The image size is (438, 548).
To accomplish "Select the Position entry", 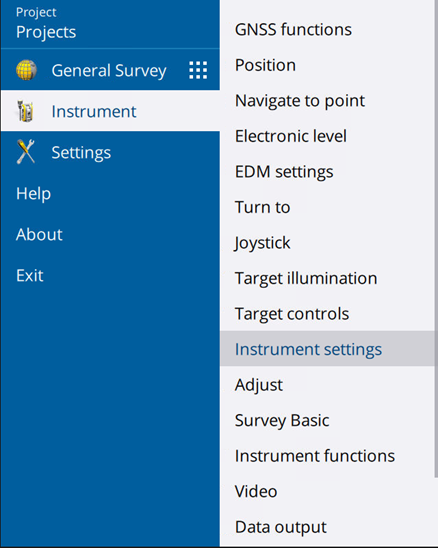I will click(265, 65).
